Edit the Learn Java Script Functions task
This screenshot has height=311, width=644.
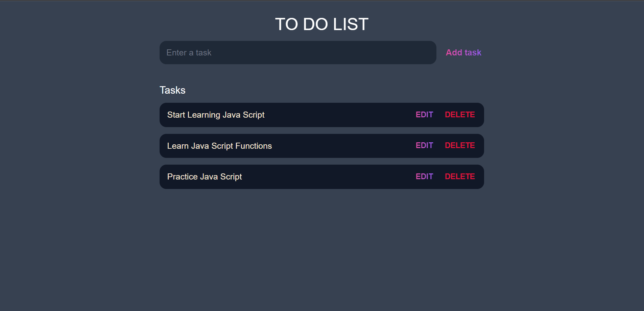tap(424, 145)
